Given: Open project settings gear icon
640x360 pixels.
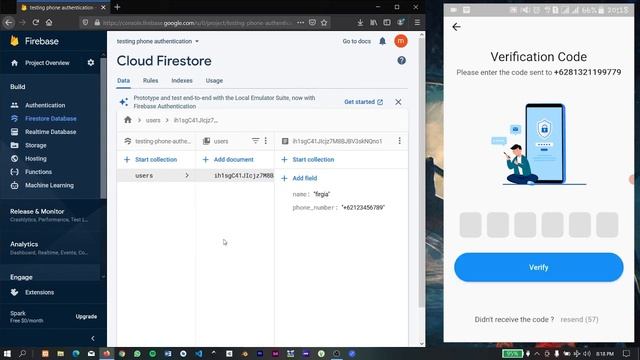Looking at the screenshot, I should [91, 62].
